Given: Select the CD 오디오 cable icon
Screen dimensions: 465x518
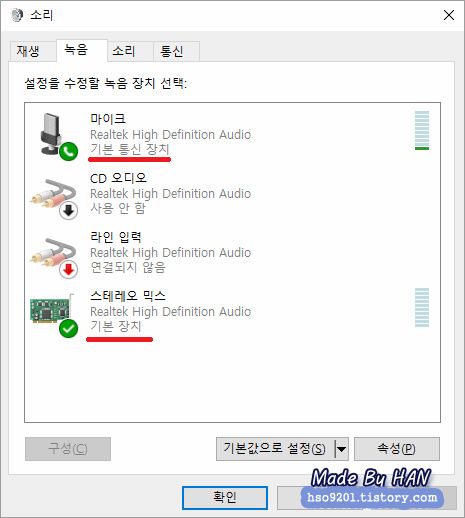Looking at the screenshot, I should pos(53,197).
